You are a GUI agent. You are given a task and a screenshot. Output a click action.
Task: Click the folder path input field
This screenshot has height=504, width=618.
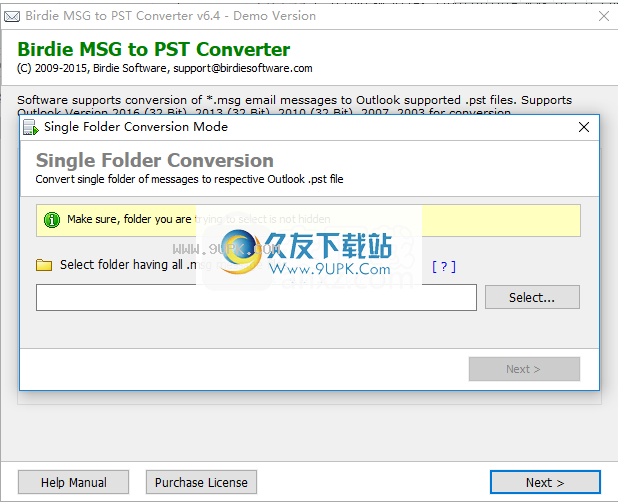click(256, 298)
